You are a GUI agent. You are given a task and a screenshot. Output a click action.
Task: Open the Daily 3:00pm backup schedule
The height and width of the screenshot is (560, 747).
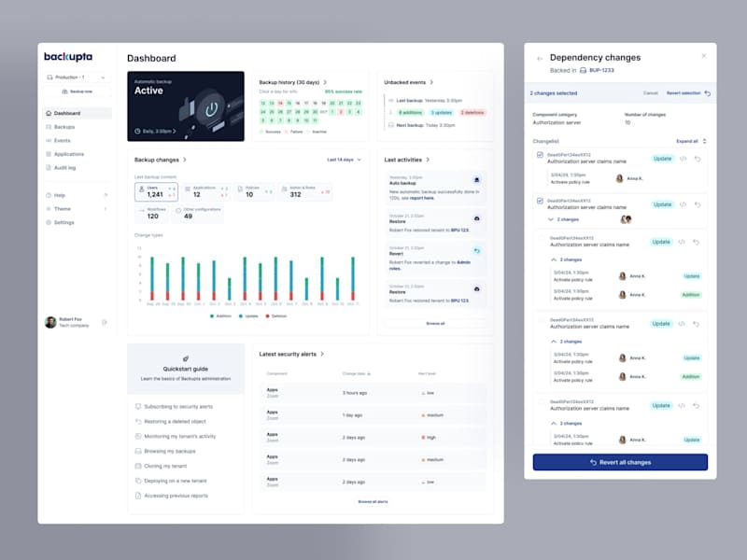(155, 131)
